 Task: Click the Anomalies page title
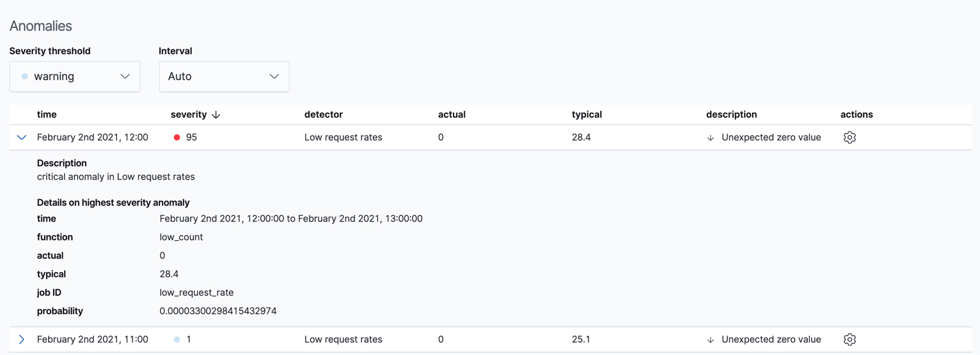[x=41, y=26]
